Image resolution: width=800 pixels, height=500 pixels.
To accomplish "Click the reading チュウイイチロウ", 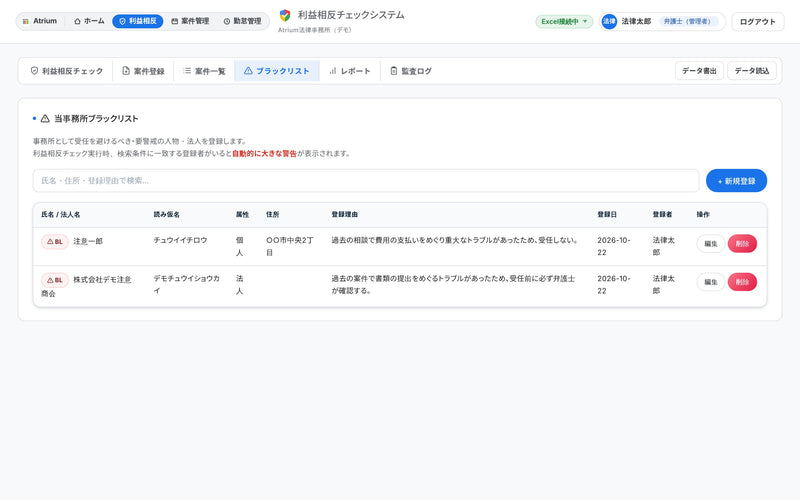I will pyautogui.click(x=180, y=240).
